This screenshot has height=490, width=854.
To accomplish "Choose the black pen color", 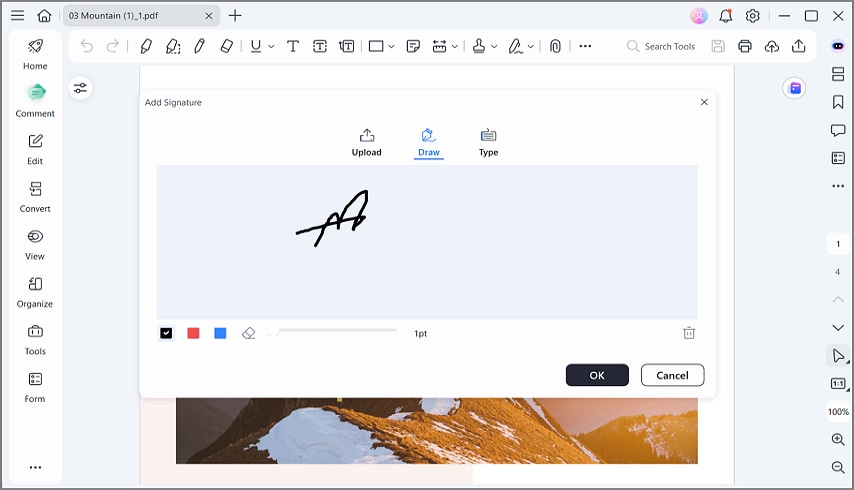I will 166,333.
